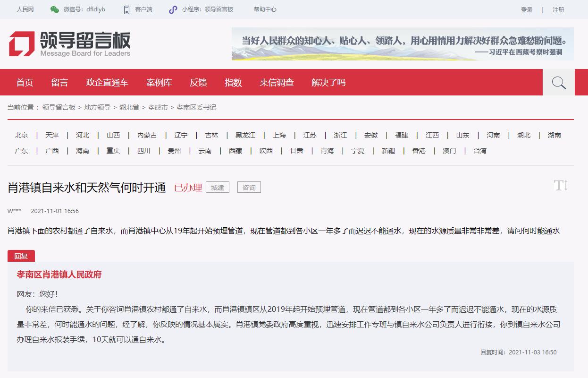Open the 政企直通车 navigation item
This screenshot has width=588, height=378.
pyautogui.click(x=107, y=83)
